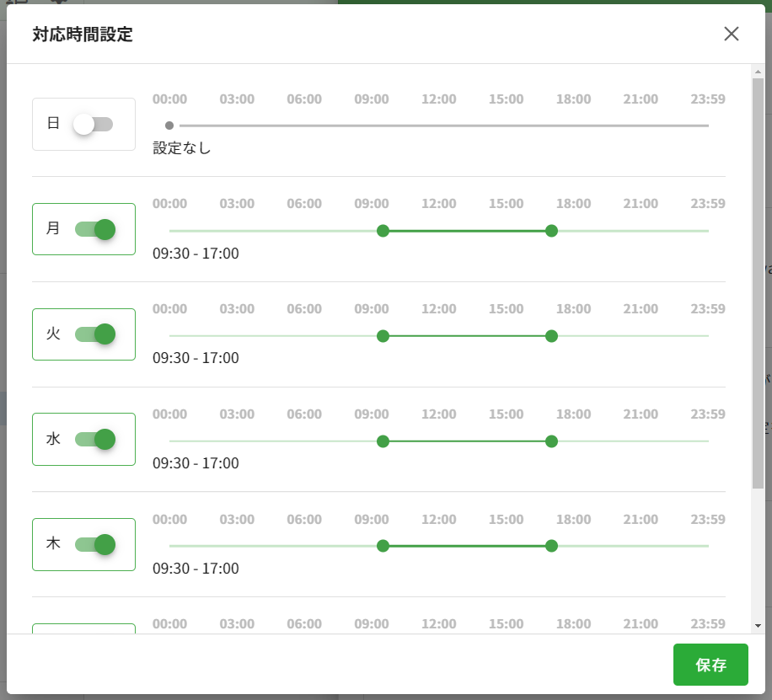
Task: Click the 保存 save button
Action: [x=710, y=665]
